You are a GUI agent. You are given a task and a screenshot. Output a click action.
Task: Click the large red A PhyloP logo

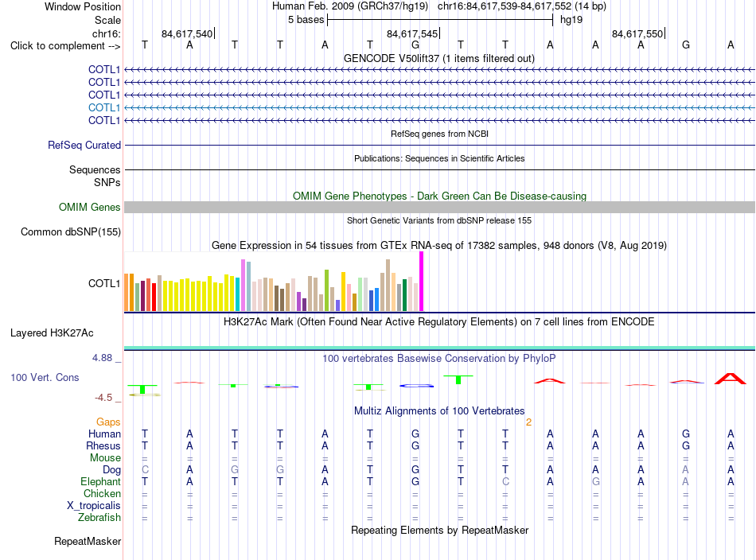pos(731,379)
